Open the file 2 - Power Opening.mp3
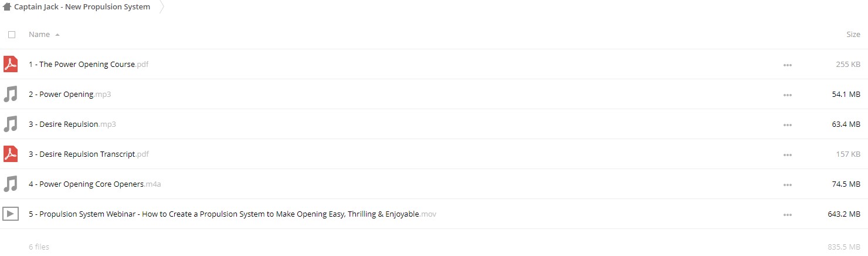Image resolution: width=868 pixels, height=256 pixels. [x=70, y=94]
